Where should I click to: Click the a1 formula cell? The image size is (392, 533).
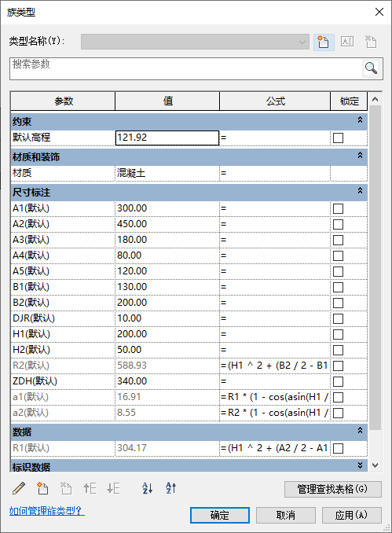point(275,397)
